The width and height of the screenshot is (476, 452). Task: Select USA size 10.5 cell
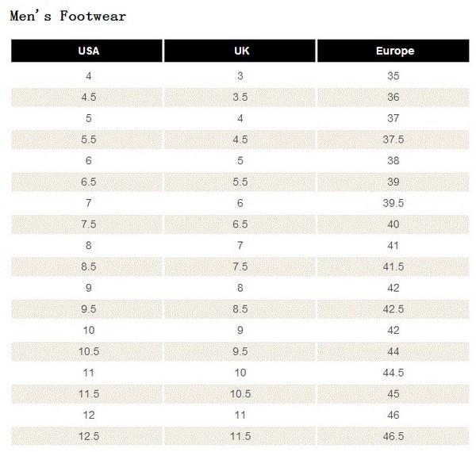86,351
